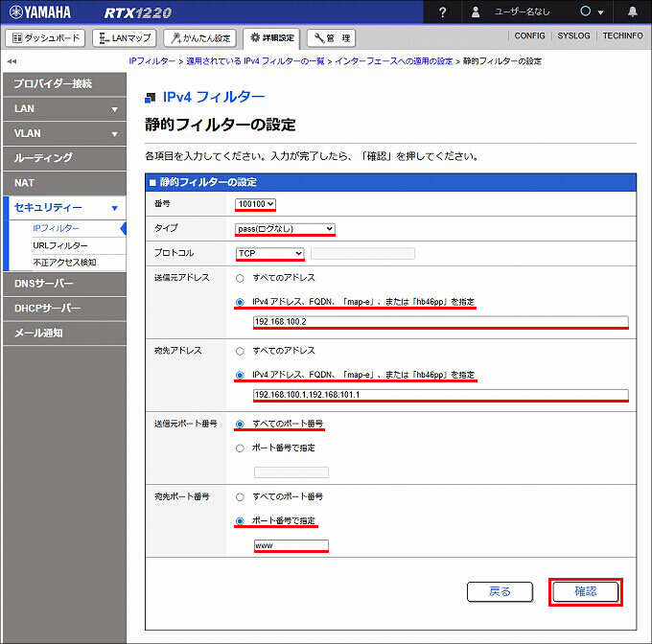Image resolution: width=652 pixels, height=644 pixels.
Task: Select すべてのアドレス for 送信元アドレス
Action: pos(240,278)
